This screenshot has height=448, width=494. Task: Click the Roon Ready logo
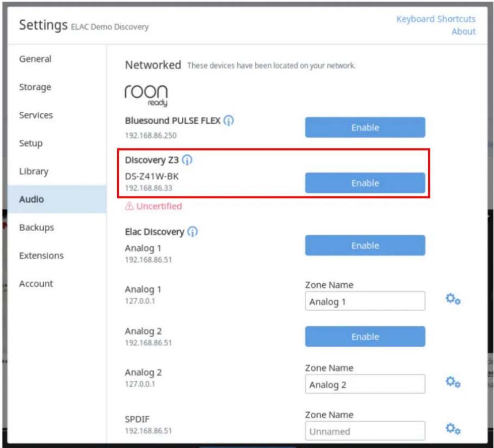click(x=146, y=95)
